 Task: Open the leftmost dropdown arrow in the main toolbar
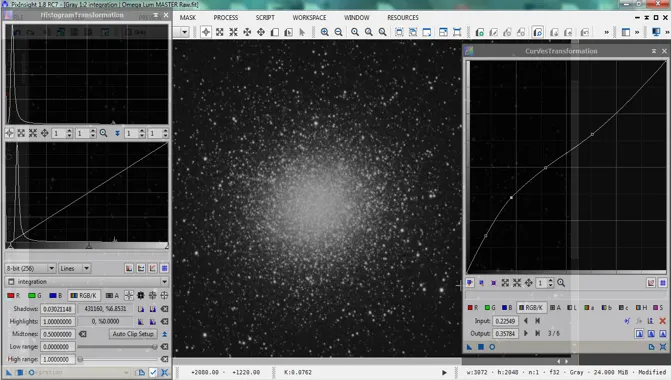click(184, 32)
